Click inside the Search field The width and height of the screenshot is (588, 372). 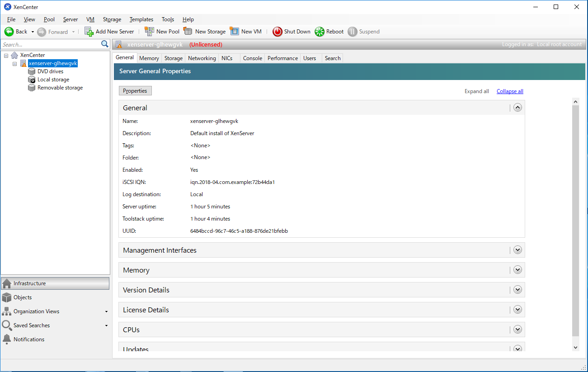[50, 44]
